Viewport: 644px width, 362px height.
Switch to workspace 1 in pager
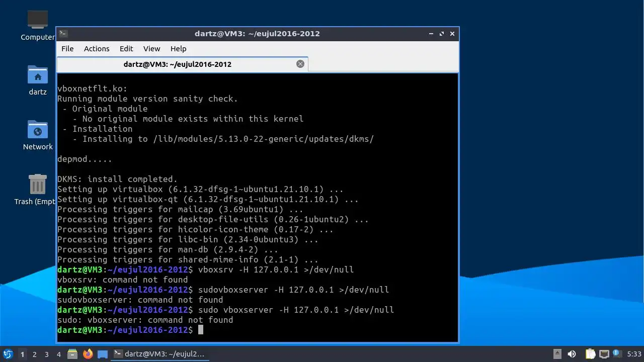point(22,354)
